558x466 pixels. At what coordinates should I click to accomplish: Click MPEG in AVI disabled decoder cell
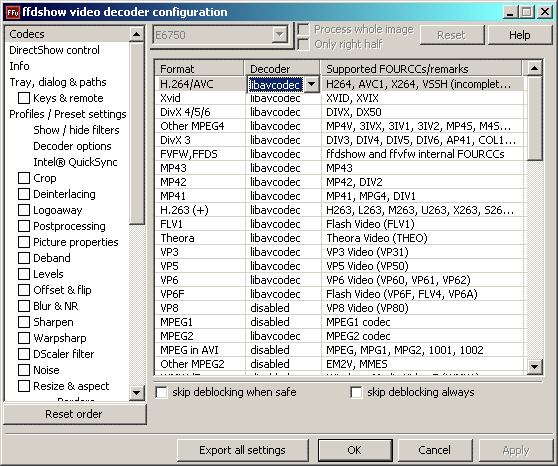(x=283, y=350)
